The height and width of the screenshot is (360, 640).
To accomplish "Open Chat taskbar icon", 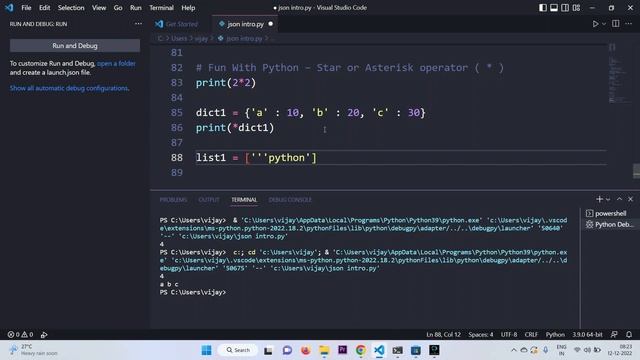I will point(287,350).
